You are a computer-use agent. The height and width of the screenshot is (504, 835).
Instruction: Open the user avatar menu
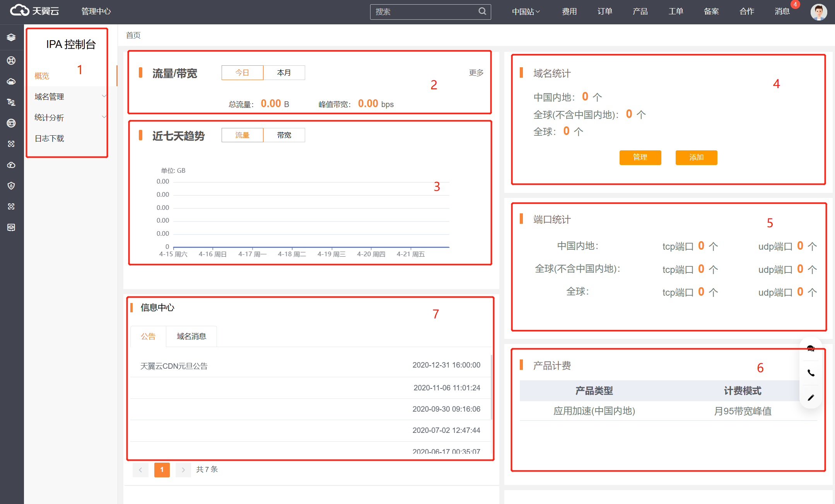pos(818,12)
